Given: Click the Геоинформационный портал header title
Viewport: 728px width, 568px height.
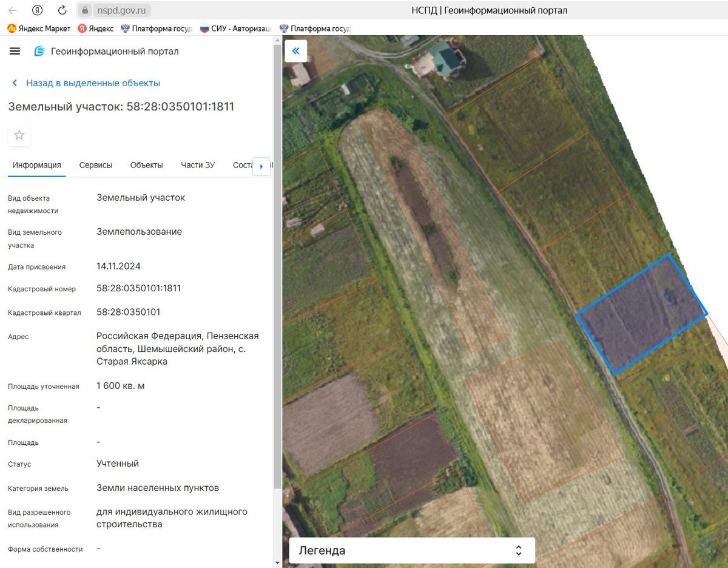Looking at the screenshot, I should [x=115, y=52].
